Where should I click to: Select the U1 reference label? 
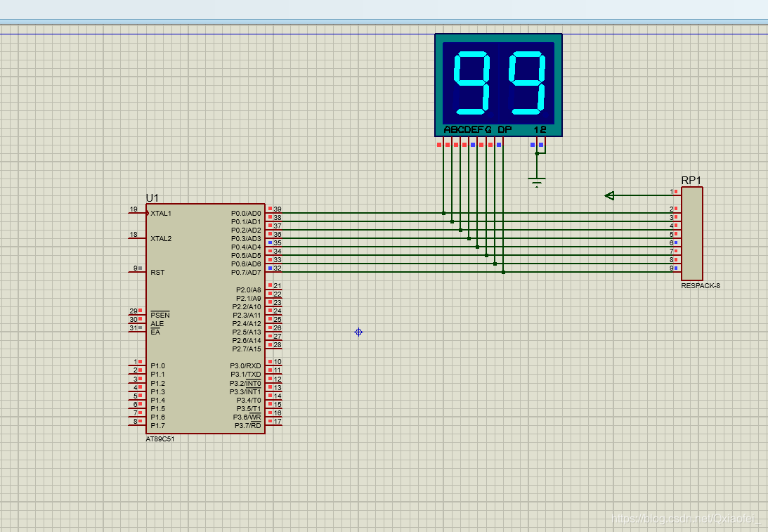[x=152, y=198]
